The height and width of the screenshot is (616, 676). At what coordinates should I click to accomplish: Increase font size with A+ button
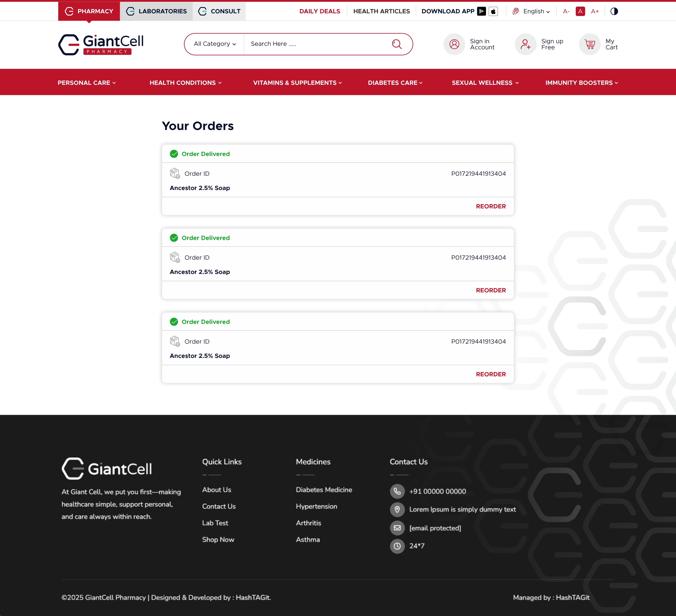(595, 11)
